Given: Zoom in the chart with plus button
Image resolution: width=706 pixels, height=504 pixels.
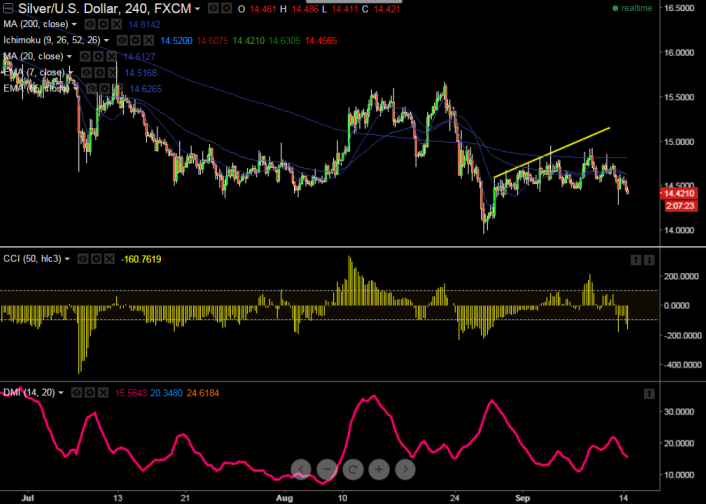Looking at the screenshot, I should click(x=379, y=469).
